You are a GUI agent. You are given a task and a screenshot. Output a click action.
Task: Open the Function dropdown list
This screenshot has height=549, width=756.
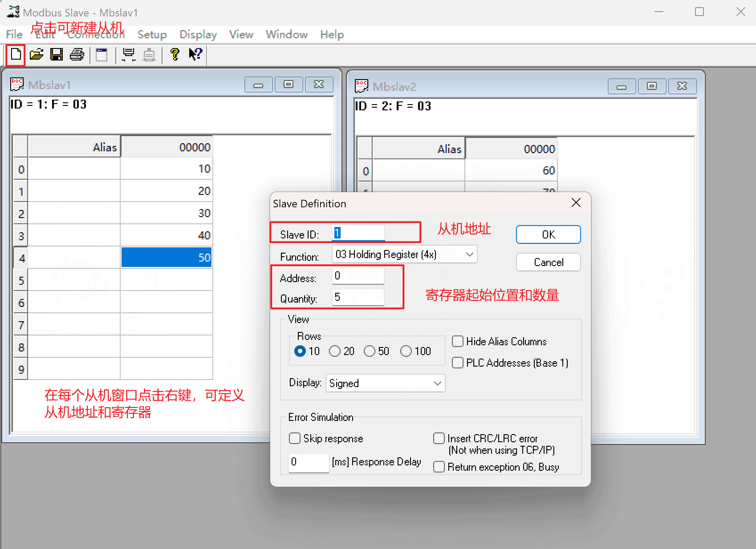pyautogui.click(x=405, y=254)
